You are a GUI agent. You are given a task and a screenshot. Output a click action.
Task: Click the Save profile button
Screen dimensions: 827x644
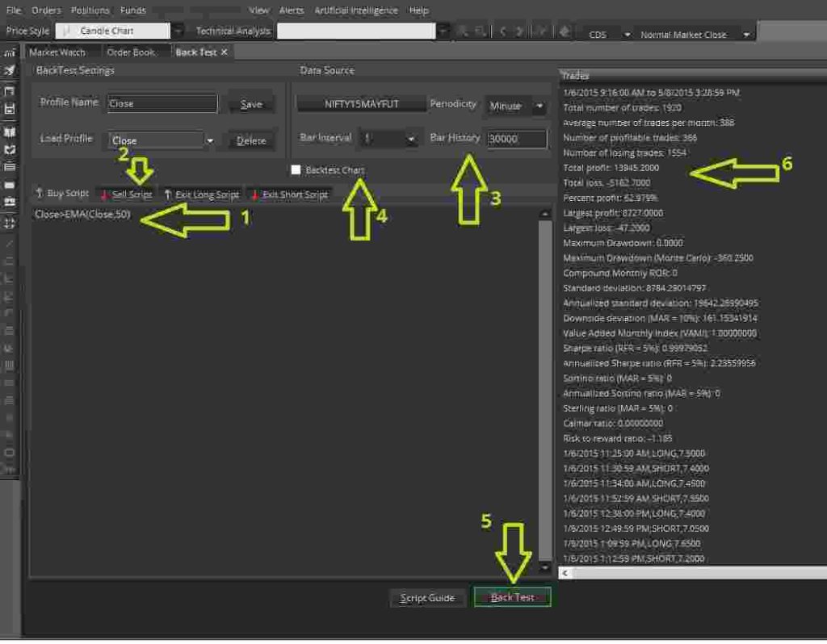[250, 104]
